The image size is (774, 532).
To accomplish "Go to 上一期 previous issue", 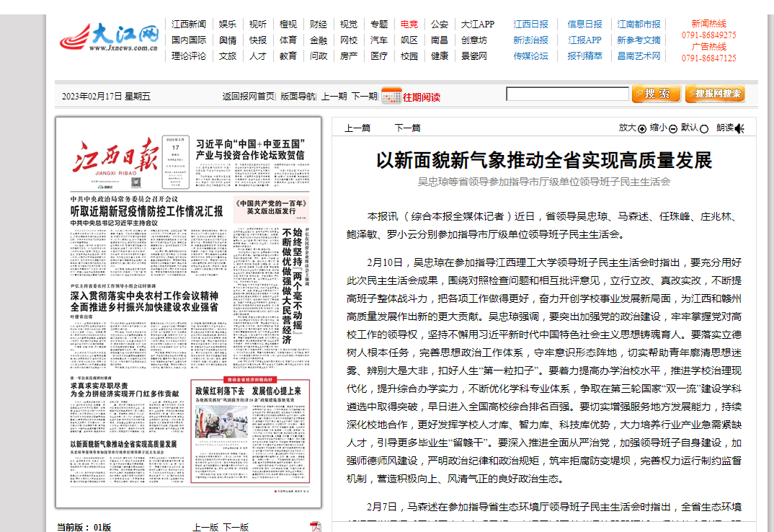I will click(x=334, y=97).
